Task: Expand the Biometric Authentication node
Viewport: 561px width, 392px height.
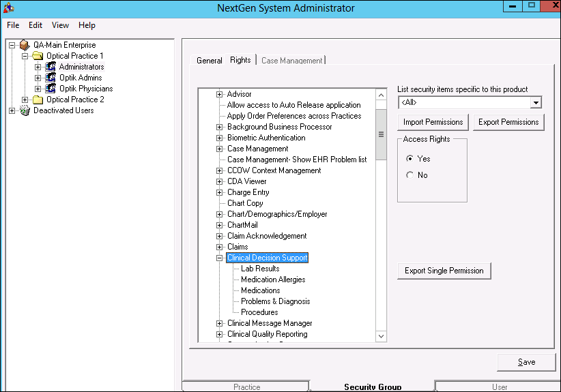Action: coord(219,138)
